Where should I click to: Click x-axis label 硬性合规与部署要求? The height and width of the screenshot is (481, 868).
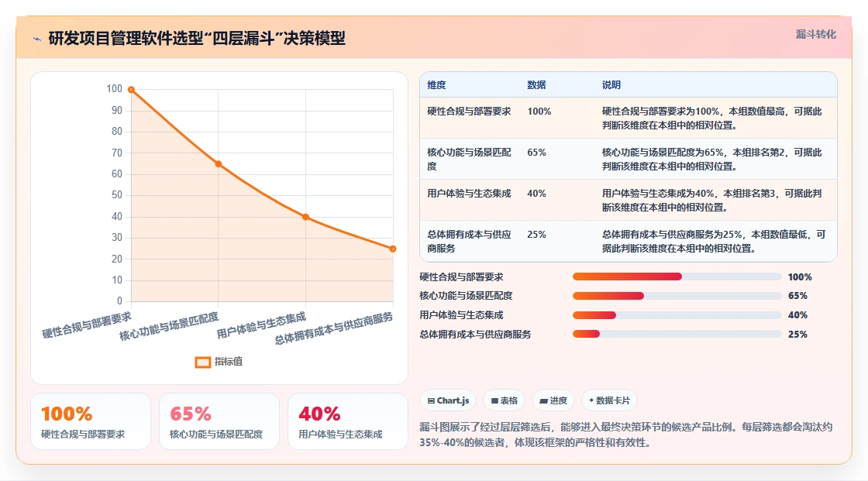coord(87,325)
